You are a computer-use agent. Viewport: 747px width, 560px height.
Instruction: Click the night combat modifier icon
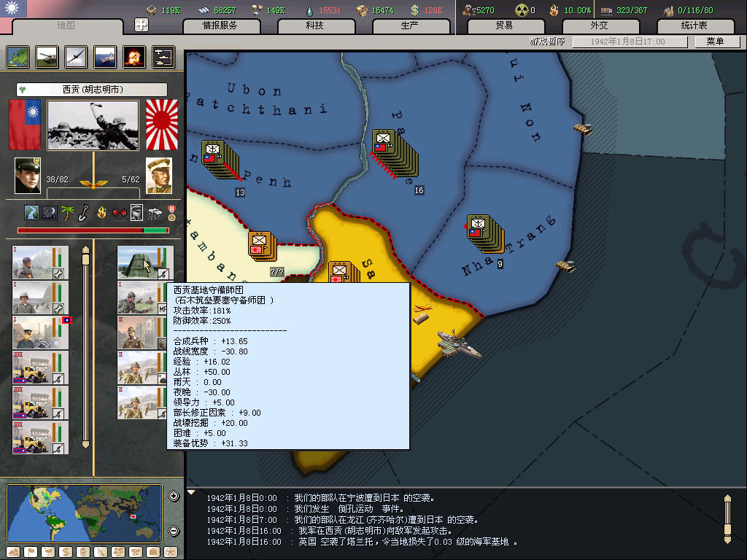coord(49,212)
